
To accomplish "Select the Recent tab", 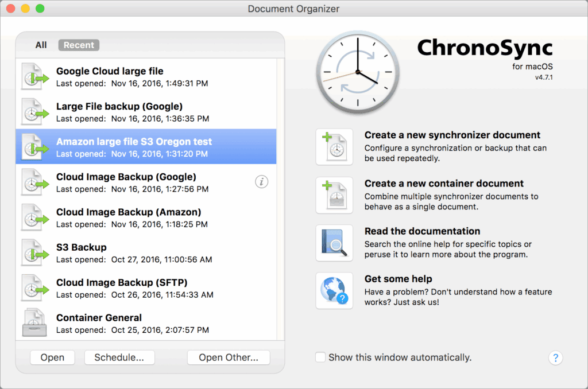I will pyautogui.click(x=79, y=45).
